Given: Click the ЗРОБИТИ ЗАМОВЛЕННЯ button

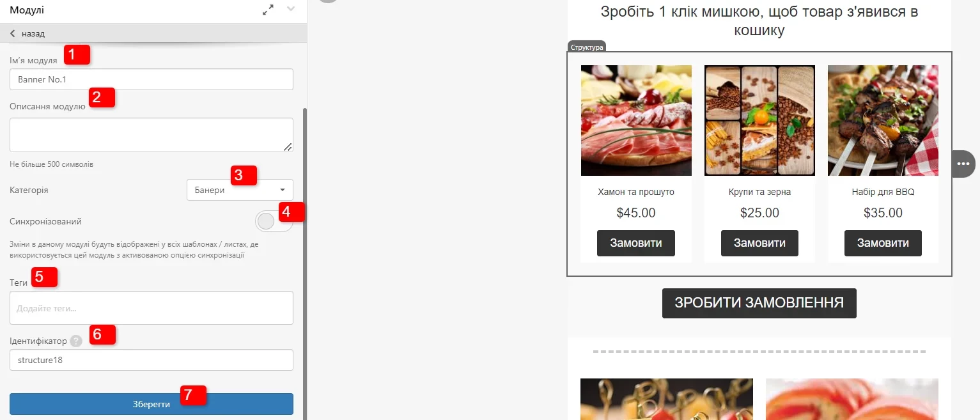Looking at the screenshot, I should click(759, 303).
